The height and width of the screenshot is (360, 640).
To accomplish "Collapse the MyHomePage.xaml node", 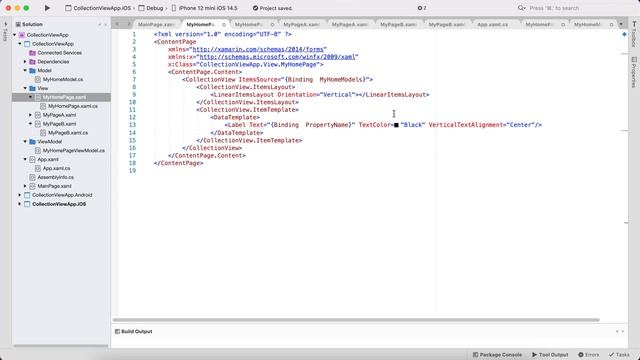I will click(31, 97).
